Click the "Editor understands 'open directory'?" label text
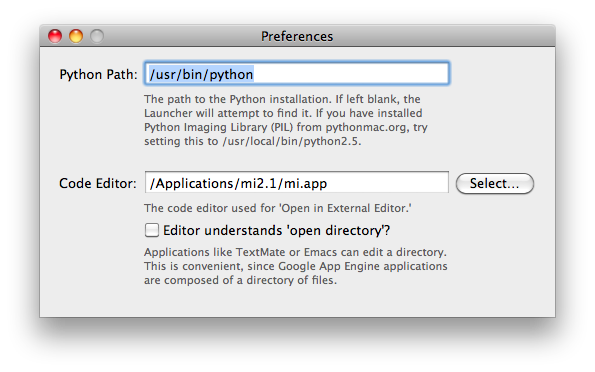This screenshot has width=595, height=372. click(276, 230)
